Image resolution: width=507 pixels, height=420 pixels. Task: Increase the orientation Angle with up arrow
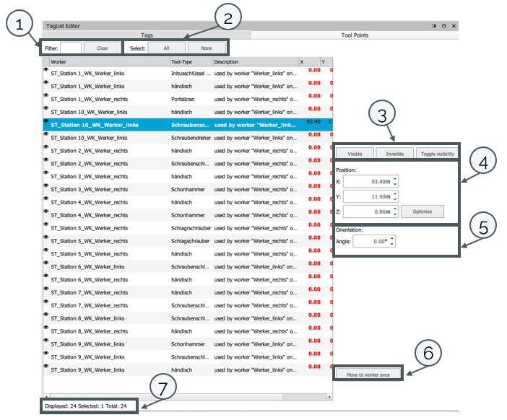(392, 238)
